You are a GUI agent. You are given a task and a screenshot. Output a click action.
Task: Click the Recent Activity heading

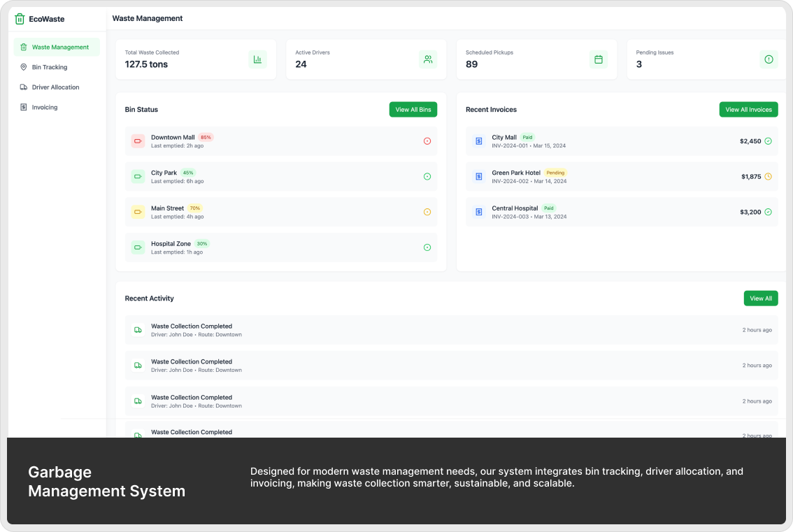[x=149, y=299]
